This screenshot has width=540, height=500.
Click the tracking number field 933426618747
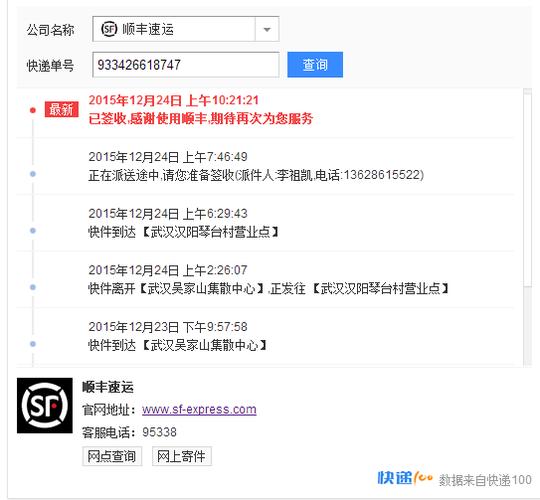186,65
